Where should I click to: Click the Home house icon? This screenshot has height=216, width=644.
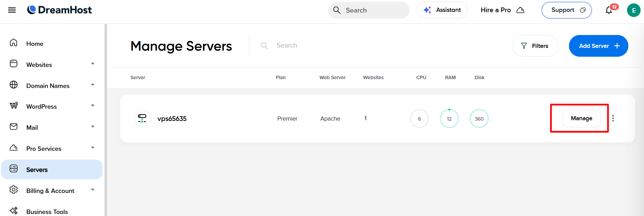(14, 43)
